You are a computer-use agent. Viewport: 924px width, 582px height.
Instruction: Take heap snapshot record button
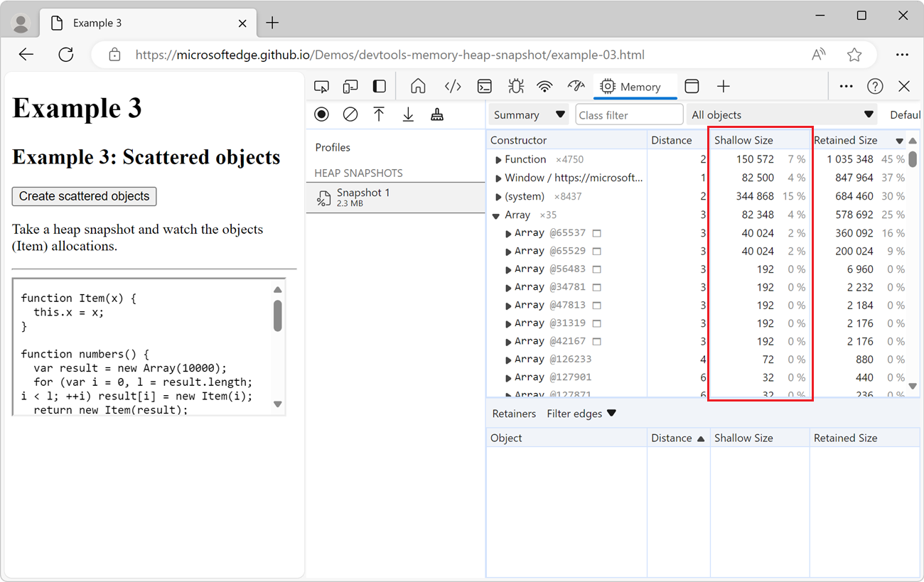321,114
